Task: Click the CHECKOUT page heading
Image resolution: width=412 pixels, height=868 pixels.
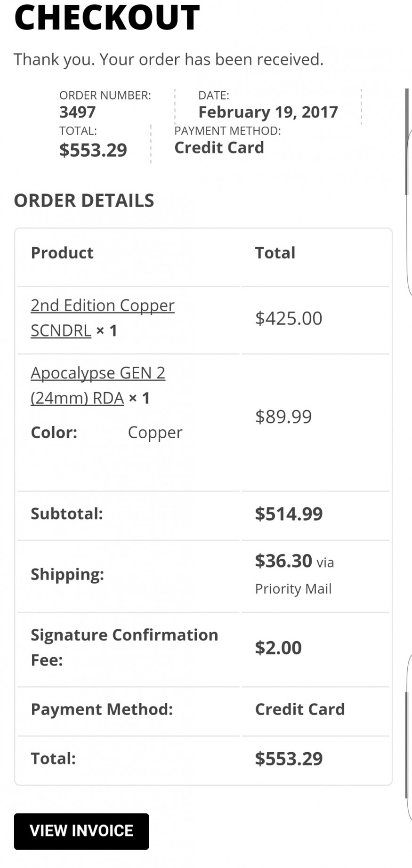Action: (x=107, y=18)
